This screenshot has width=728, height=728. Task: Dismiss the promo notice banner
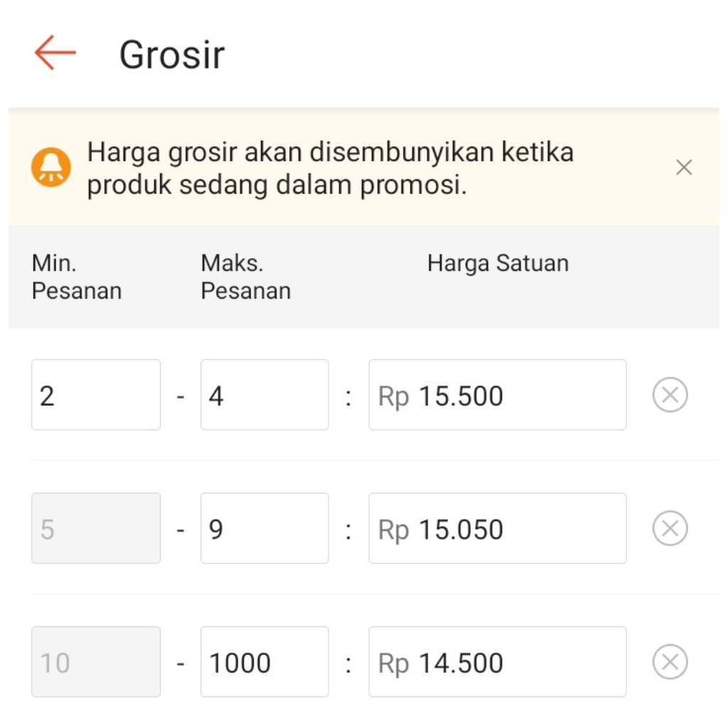coord(684,168)
